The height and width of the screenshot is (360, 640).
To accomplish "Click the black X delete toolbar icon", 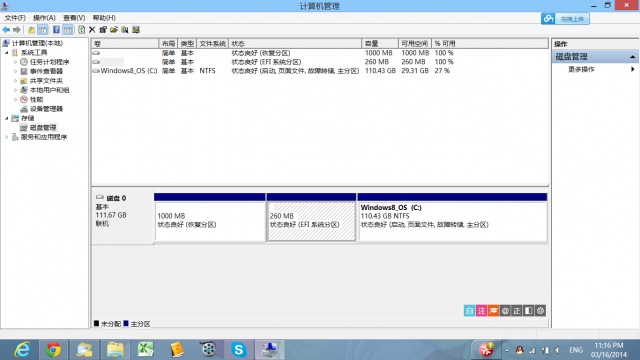I will pyautogui.click(x=92, y=30).
